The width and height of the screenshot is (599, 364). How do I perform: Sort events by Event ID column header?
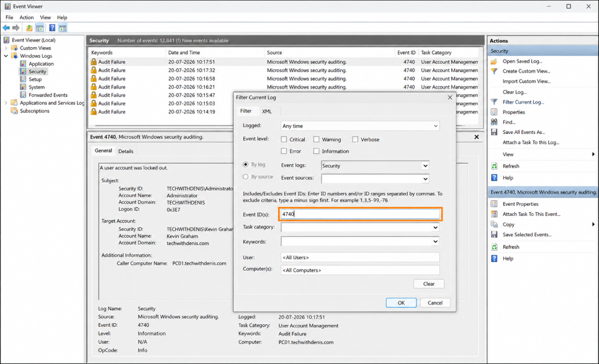click(x=406, y=53)
